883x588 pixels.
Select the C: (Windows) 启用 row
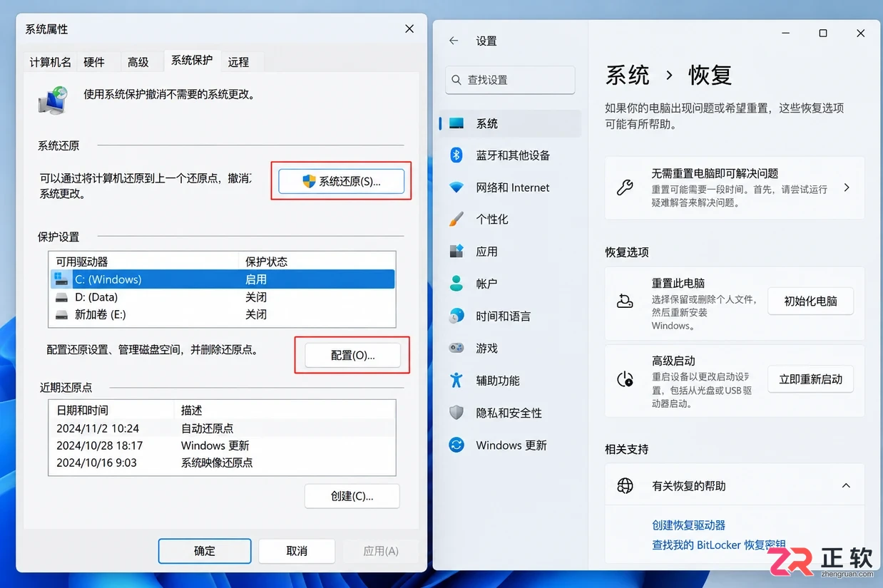pyautogui.click(x=222, y=279)
